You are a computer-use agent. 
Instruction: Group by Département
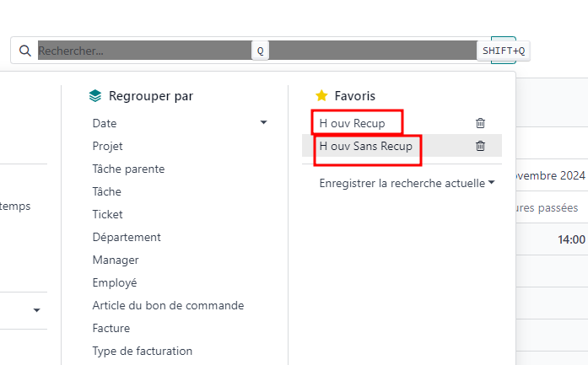coord(127,237)
